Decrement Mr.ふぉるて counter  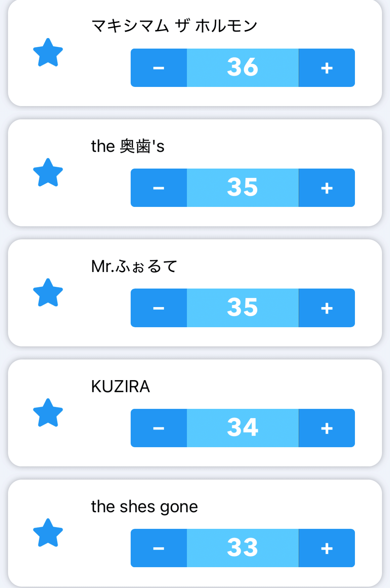(x=159, y=308)
